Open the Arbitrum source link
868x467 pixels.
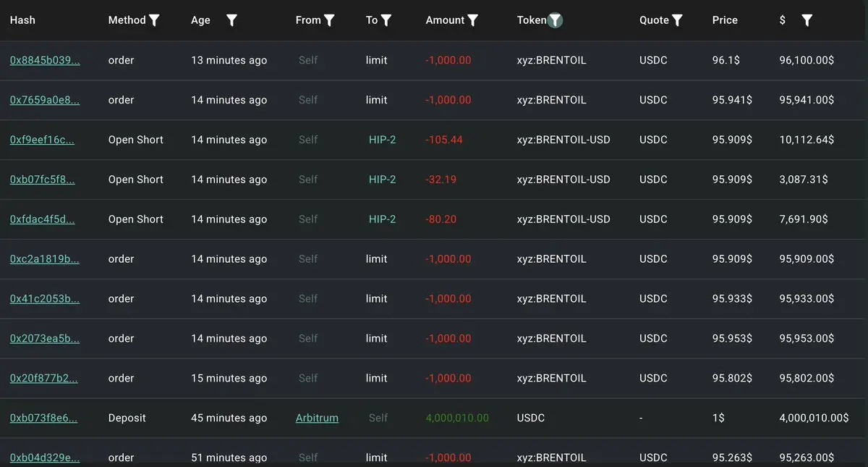tap(317, 418)
